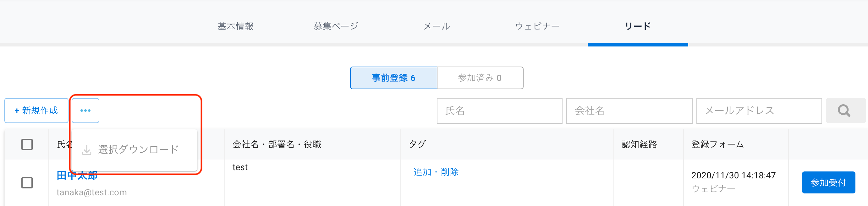Go to the メール tab
Image resolution: width=868 pixels, height=206 pixels.
[437, 26]
